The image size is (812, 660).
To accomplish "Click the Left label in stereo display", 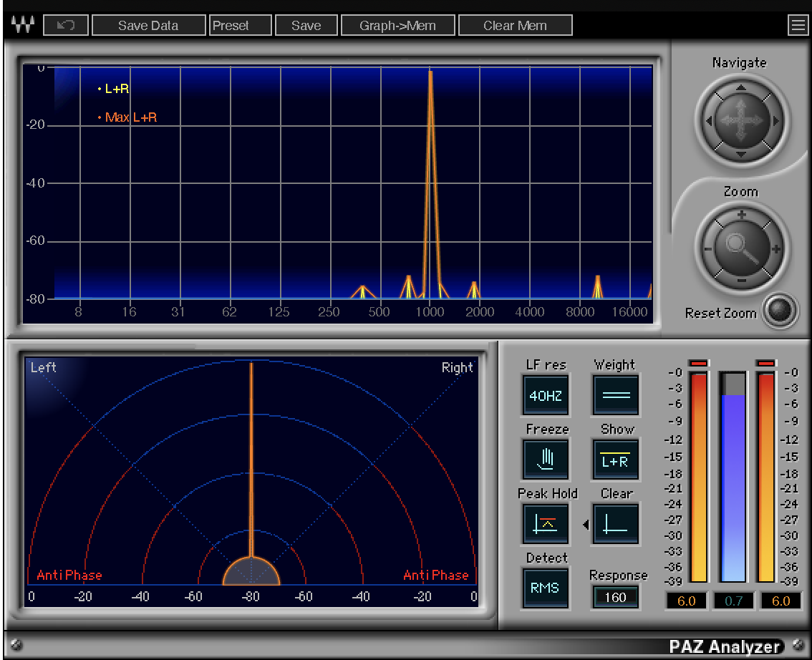I will (x=43, y=367).
